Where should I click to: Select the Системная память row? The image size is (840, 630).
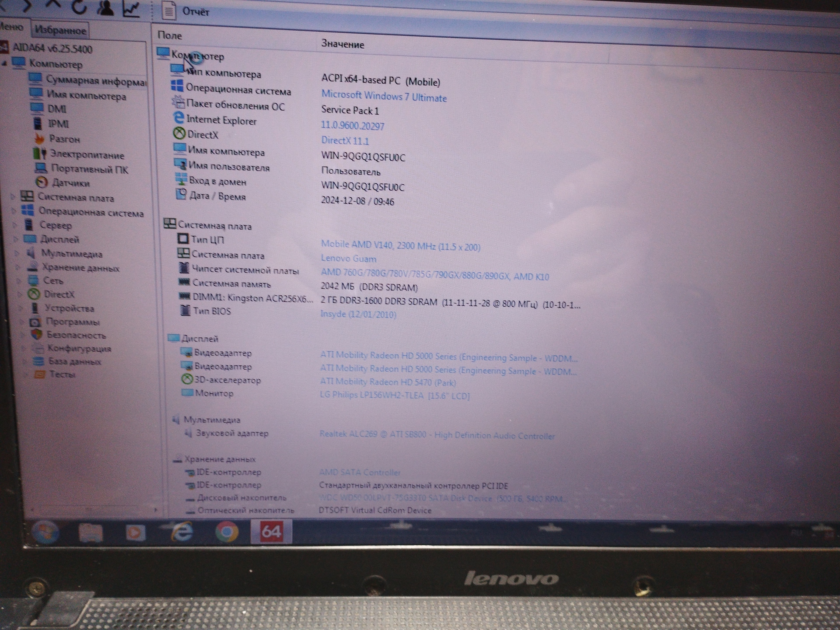297,285
